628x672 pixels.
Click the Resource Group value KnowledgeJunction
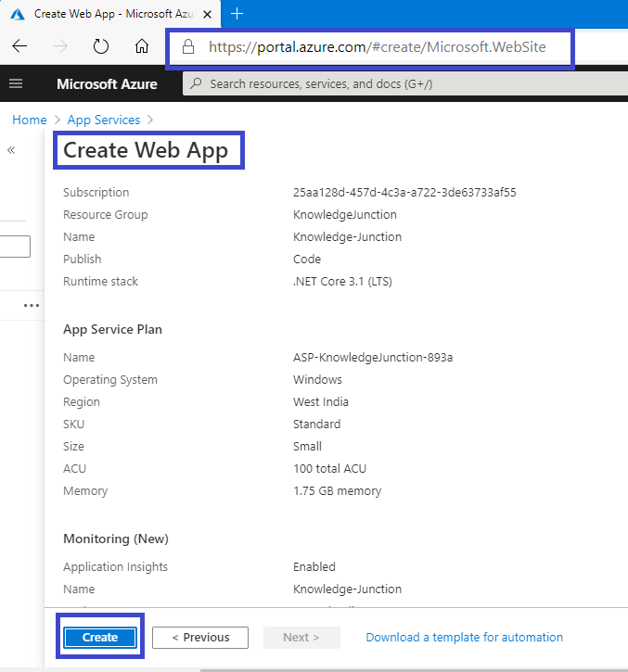[345, 215]
